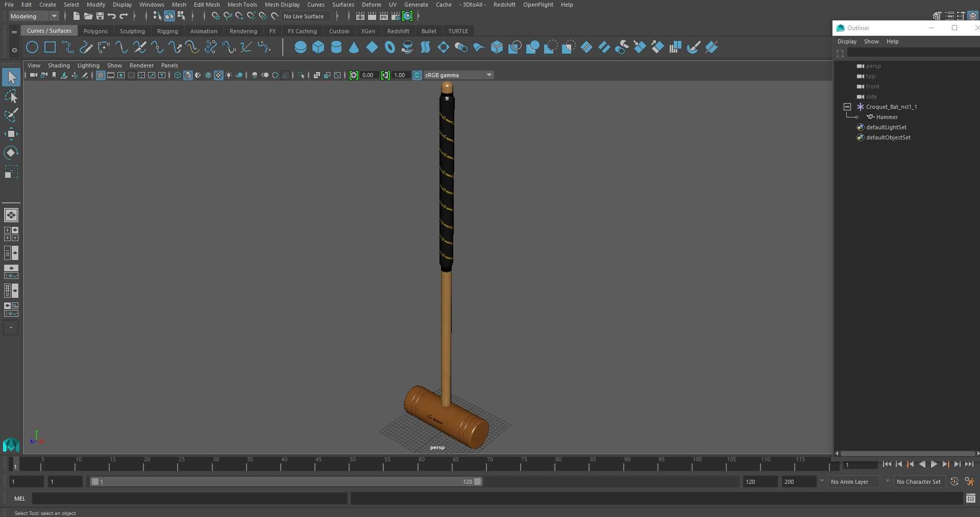Click the range slider bar's end handle
Image resolution: width=980 pixels, height=517 pixels.
(478, 482)
